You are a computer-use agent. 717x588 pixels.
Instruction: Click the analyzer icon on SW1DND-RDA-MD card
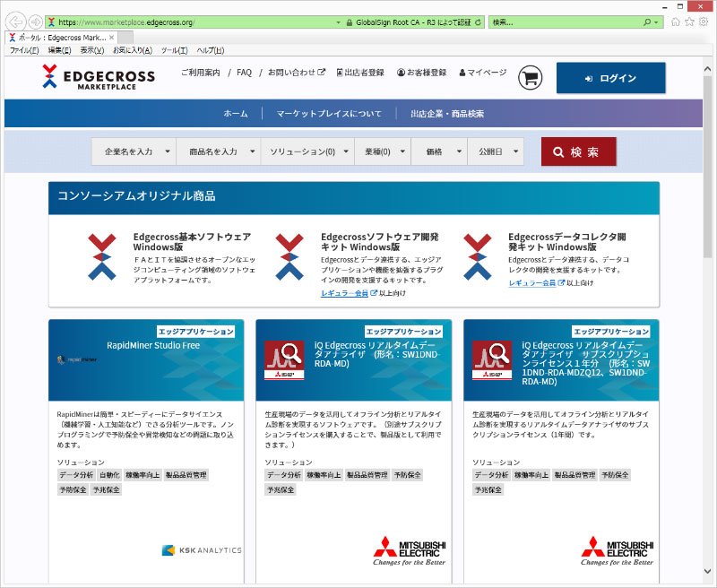(284, 360)
